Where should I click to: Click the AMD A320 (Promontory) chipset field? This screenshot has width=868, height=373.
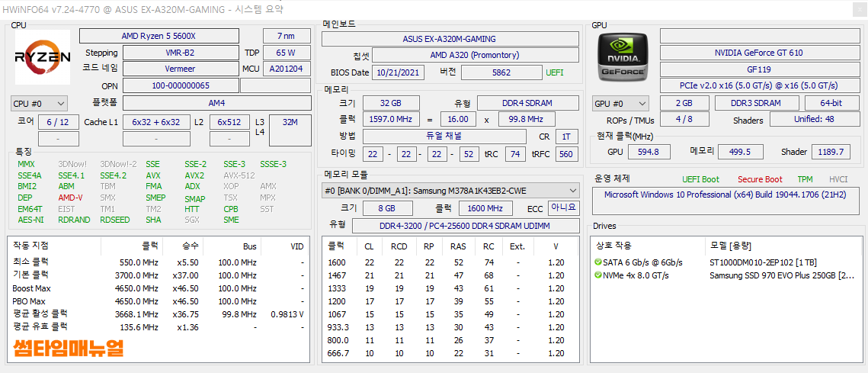[475, 55]
